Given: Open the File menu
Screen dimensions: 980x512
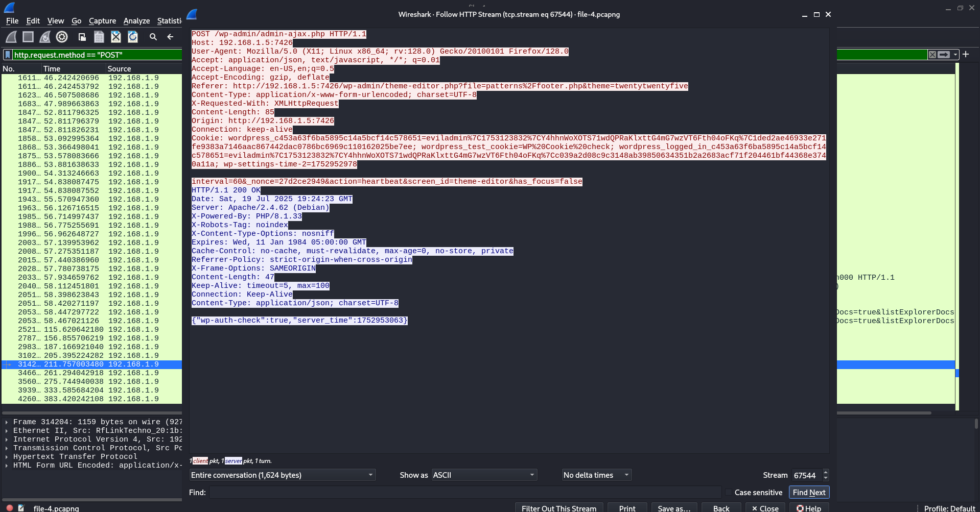Looking at the screenshot, I should tap(12, 21).
